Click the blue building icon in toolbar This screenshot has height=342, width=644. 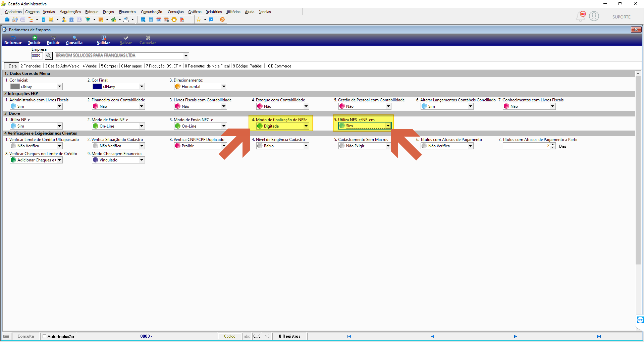pyautogui.click(x=7, y=19)
